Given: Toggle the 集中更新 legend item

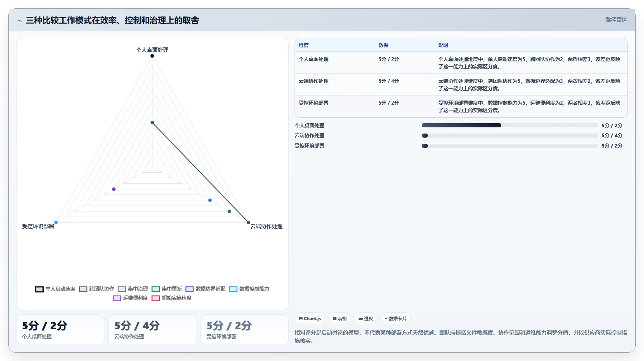Looking at the screenshot, I should click(x=167, y=289).
